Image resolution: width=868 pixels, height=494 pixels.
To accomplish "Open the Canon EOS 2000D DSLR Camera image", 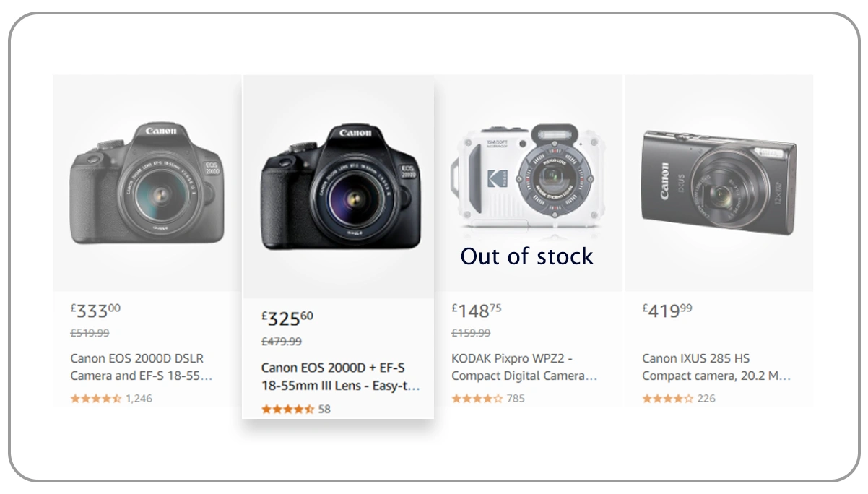I will pyautogui.click(x=147, y=184).
